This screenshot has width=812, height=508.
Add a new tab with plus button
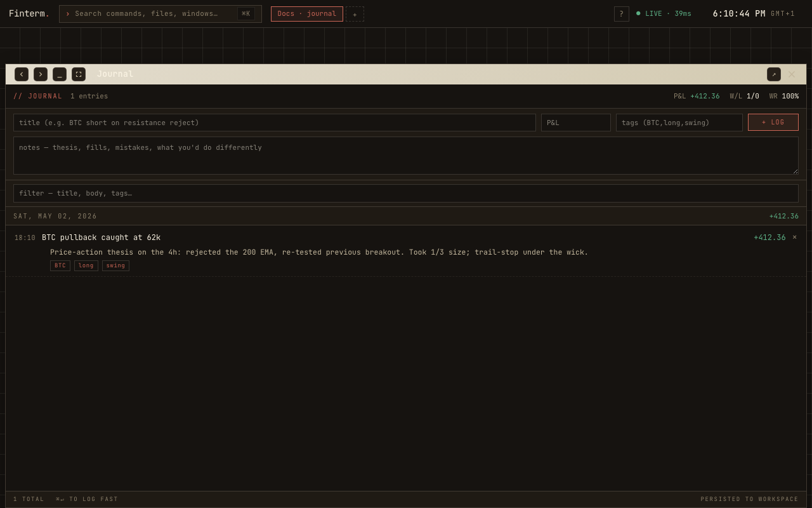coord(355,14)
